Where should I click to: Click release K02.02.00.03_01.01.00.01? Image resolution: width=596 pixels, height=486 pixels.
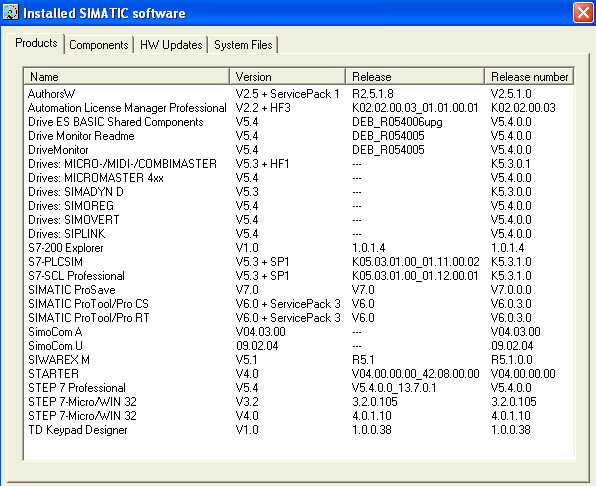[x=415, y=108]
